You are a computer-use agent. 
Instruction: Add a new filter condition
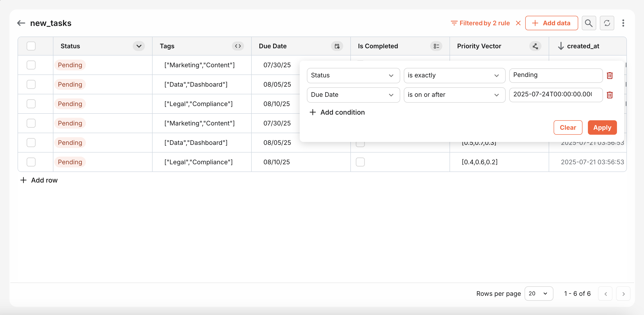coord(337,112)
